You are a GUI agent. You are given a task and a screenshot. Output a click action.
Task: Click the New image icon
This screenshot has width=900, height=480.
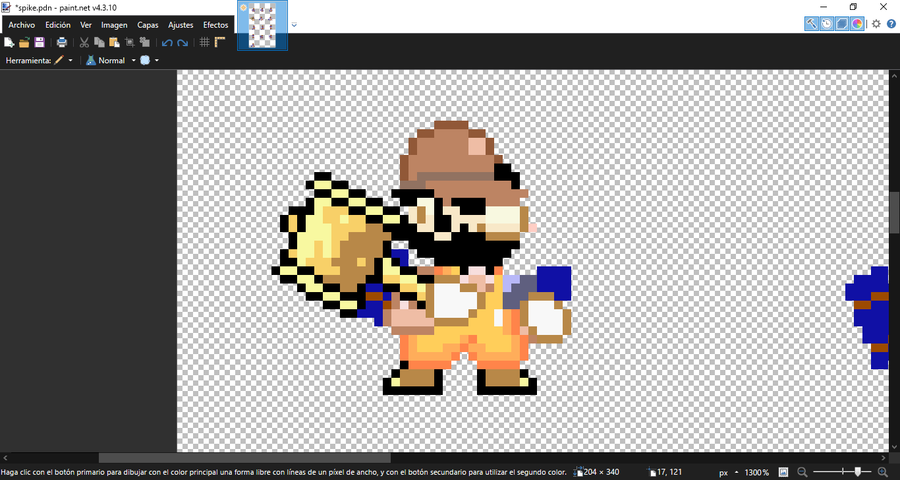[x=9, y=42]
